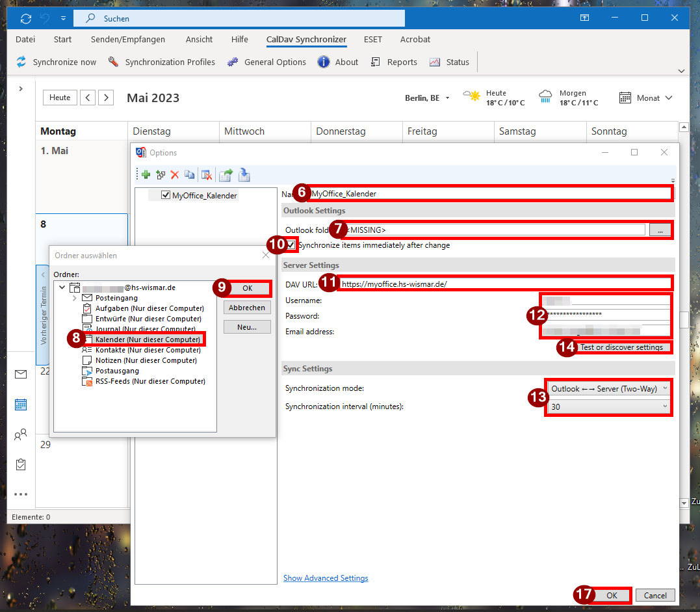This screenshot has height=612, width=700.
Task: Collapse the ribbon with the chevron
Action: click(x=681, y=71)
